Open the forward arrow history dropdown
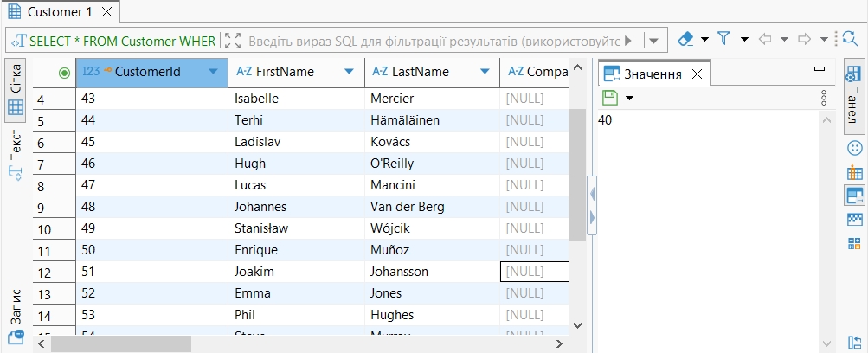The image size is (868, 353). 824,39
